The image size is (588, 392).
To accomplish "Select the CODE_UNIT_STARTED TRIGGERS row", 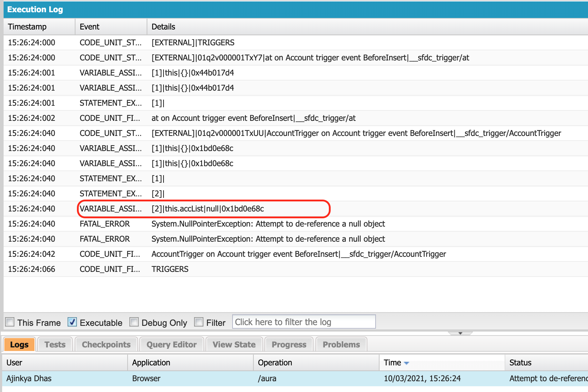I will click(193, 42).
